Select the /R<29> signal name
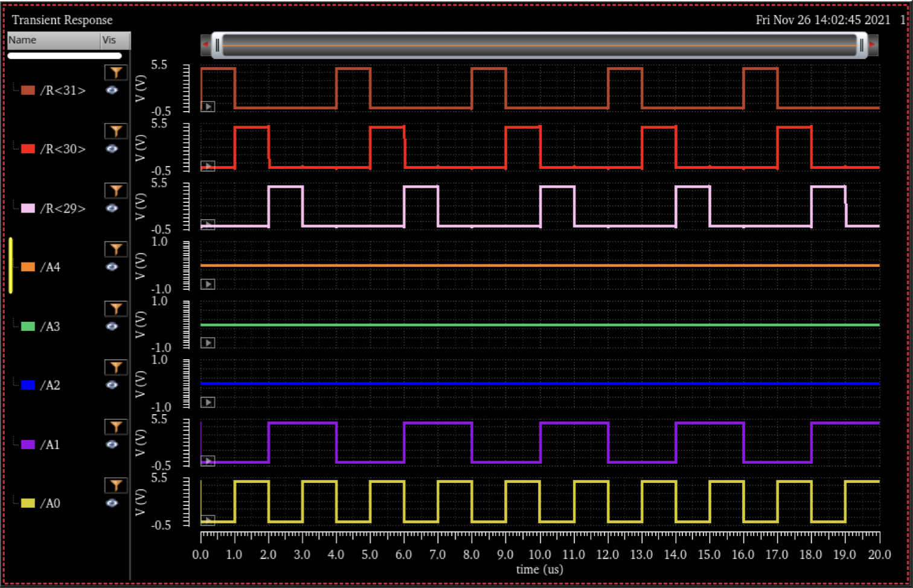The image size is (913, 588). tap(63, 209)
